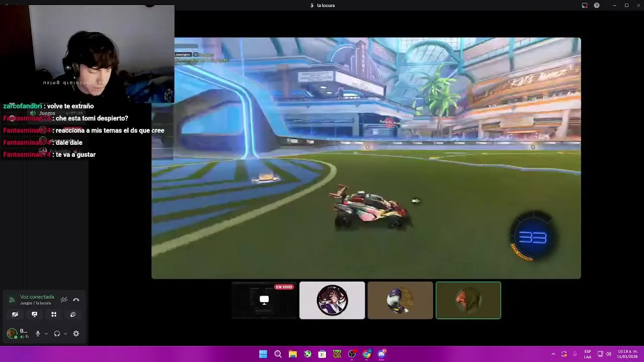The width and height of the screenshot is (644, 362).
Task: Turn on the camera in voice panel
Action: 15,314
